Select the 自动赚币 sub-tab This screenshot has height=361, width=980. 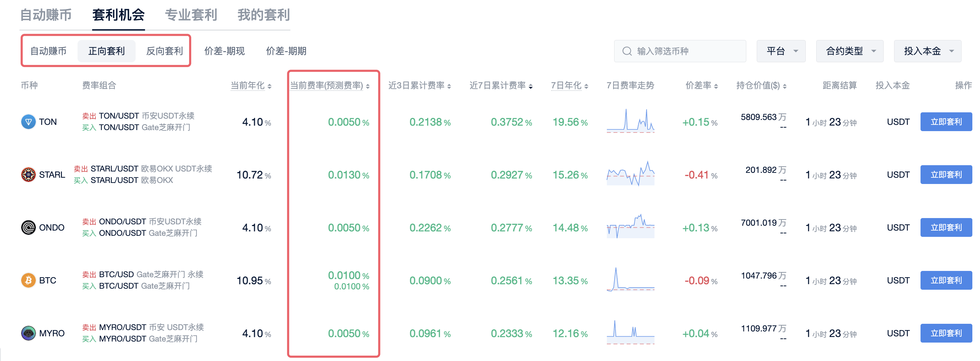pos(48,51)
